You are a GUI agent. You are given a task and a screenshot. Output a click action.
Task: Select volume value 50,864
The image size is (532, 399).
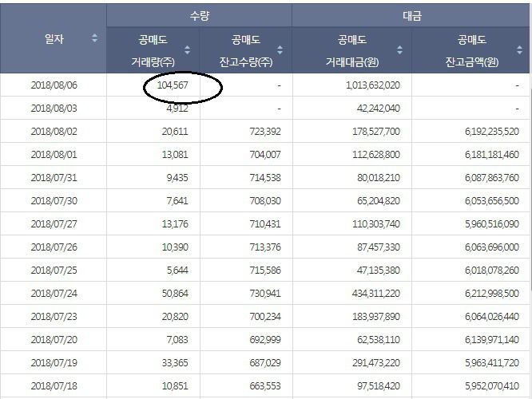[175, 293]
